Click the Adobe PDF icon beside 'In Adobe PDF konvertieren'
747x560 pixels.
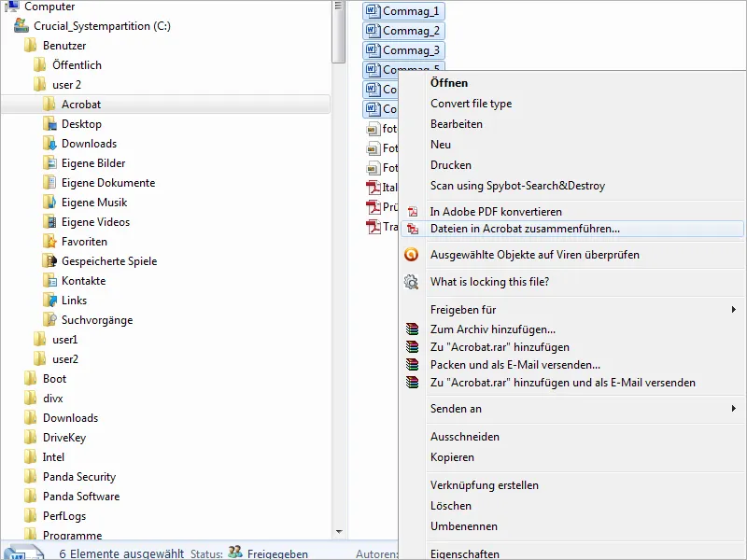[x=413, y=212]
